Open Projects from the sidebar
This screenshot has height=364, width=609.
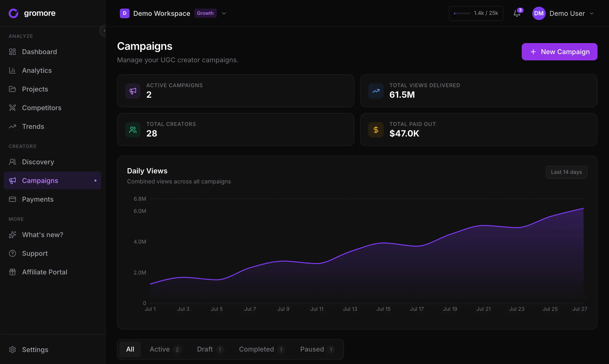tap(53, 89)
